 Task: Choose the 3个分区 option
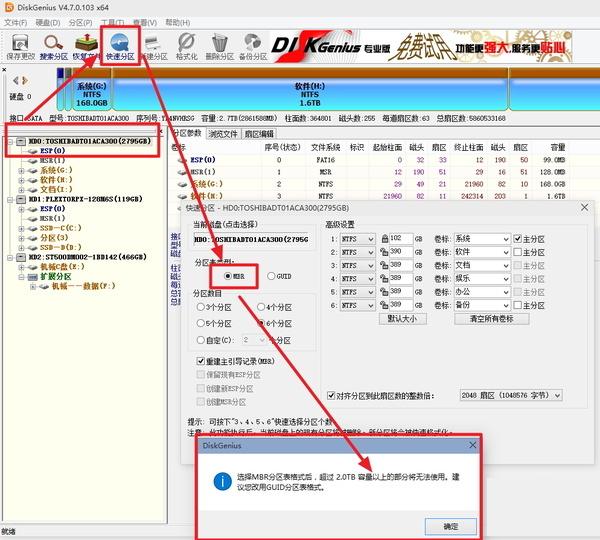point(214,307)
